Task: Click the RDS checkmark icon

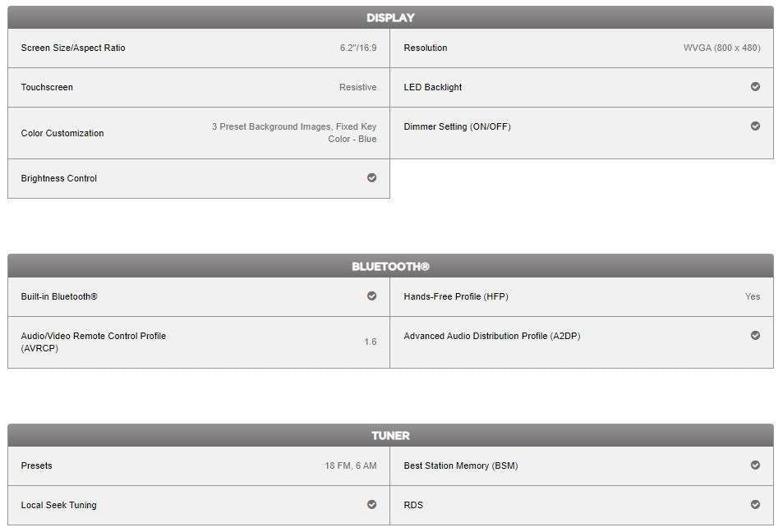Action: 755,505
